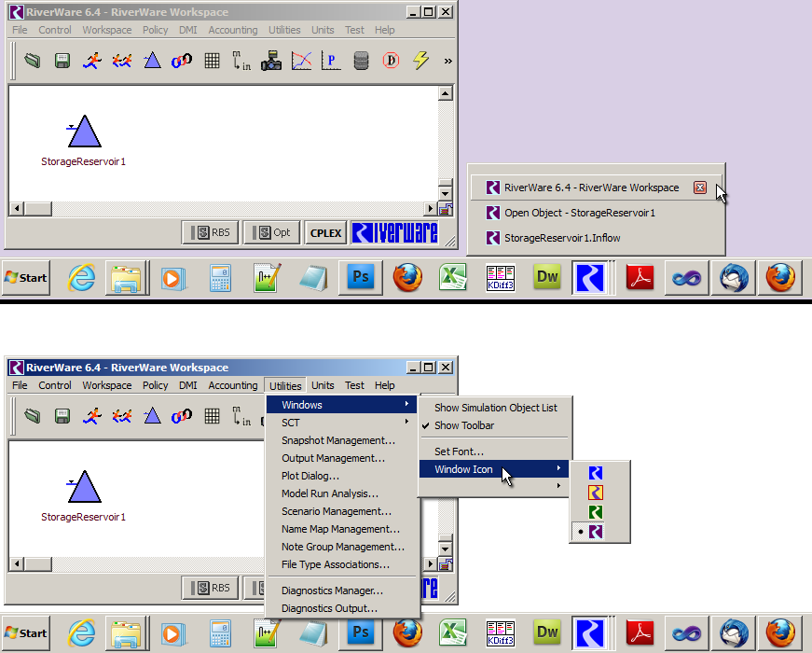Image resolution: width=812 pixels, height=653 pixels.
Task: Open Dreamweaver from the taskbar under the Utilities menu
Action: tap(547, 632)
